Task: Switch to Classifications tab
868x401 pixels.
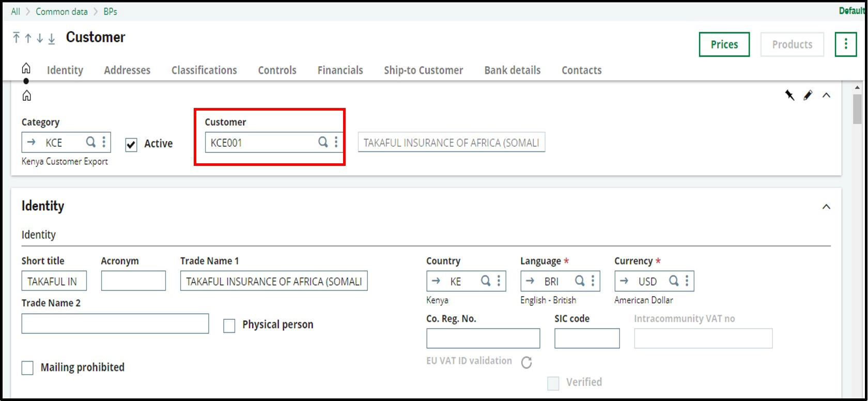Action: tap(204, 70)
